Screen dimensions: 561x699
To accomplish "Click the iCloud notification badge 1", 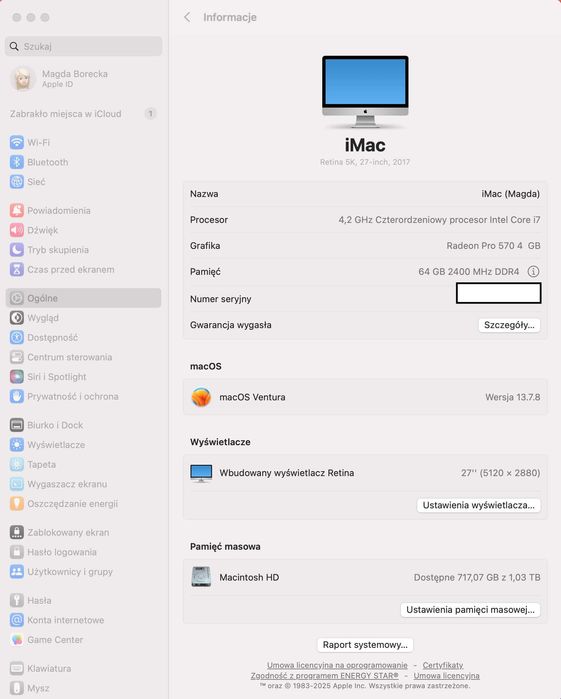I will point(150,114).
